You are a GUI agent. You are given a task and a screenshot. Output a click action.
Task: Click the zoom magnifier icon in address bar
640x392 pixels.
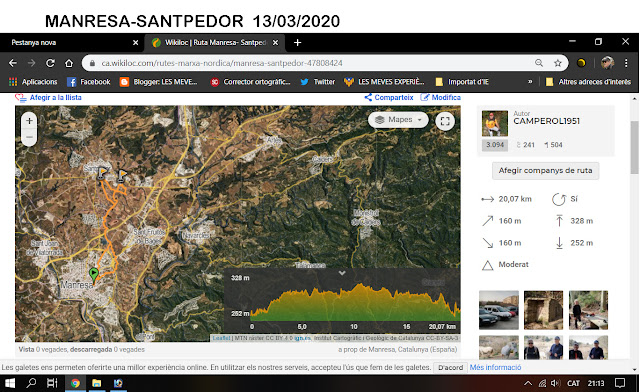click(x=539, y=63)
